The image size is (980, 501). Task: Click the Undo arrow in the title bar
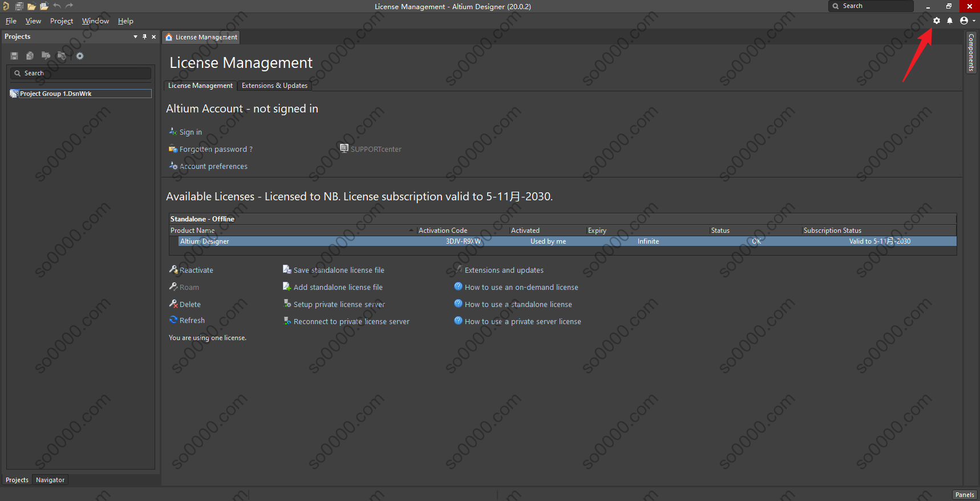point(57,6)
